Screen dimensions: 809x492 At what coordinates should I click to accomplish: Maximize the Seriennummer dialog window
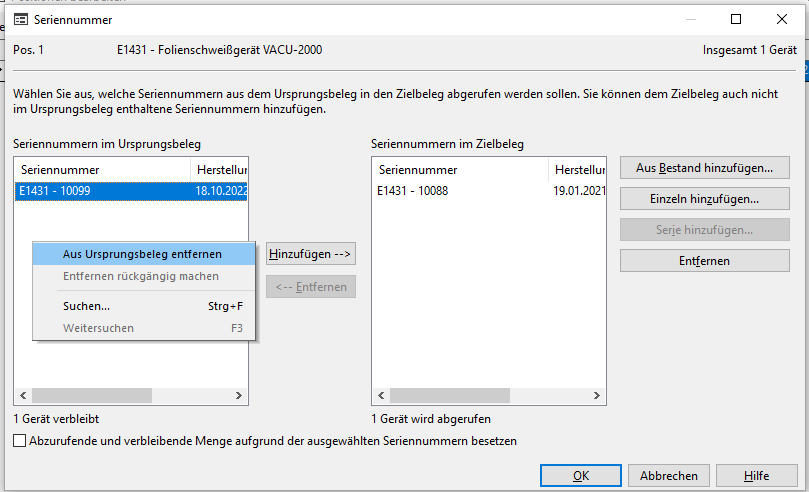click(736, 19)
